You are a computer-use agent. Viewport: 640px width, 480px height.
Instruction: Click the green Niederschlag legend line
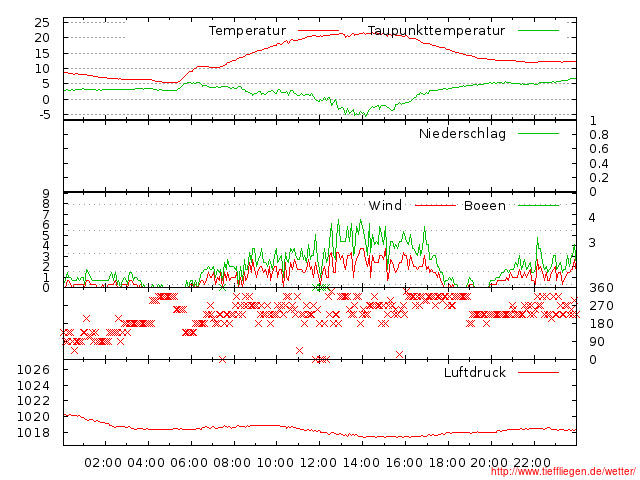[538, 133]
